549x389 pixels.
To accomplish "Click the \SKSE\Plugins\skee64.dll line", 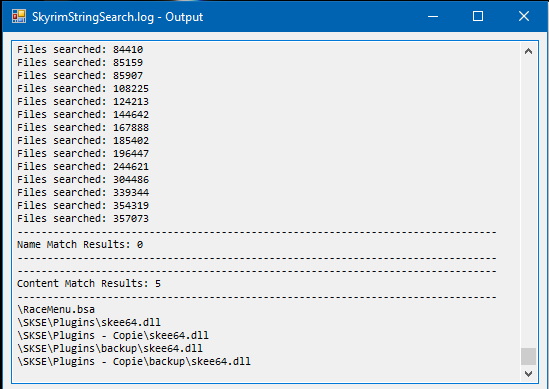I will click(89, 322).
